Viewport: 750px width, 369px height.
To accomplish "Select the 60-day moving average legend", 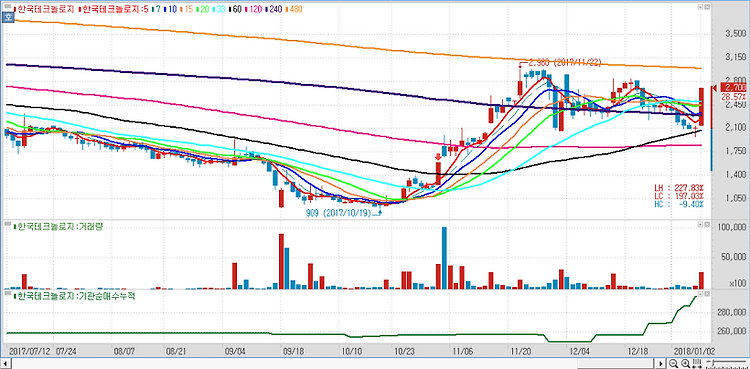I will pos(235,9).
